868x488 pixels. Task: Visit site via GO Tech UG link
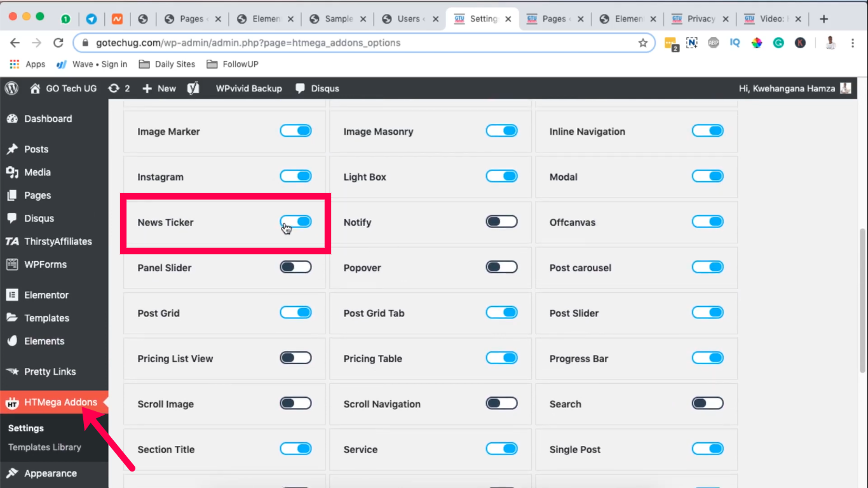[64, 88]
